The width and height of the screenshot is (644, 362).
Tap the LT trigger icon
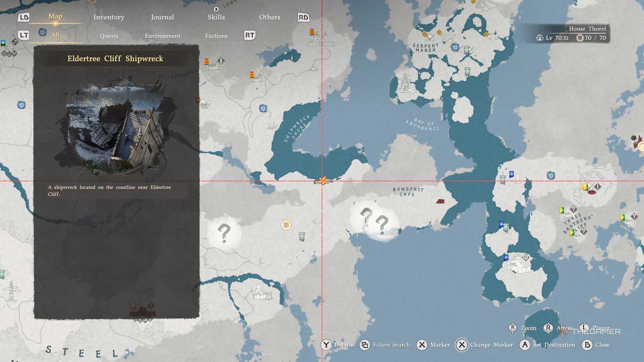(24, 35)
